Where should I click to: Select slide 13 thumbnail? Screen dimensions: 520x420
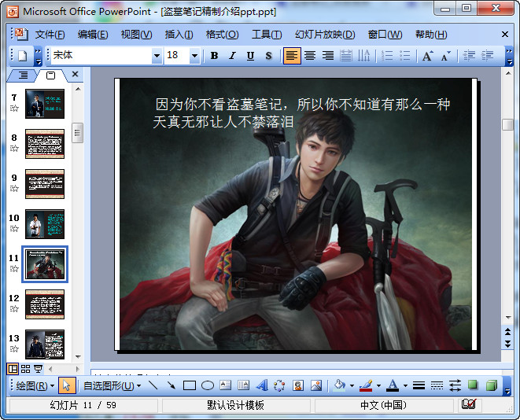(45, 344)
